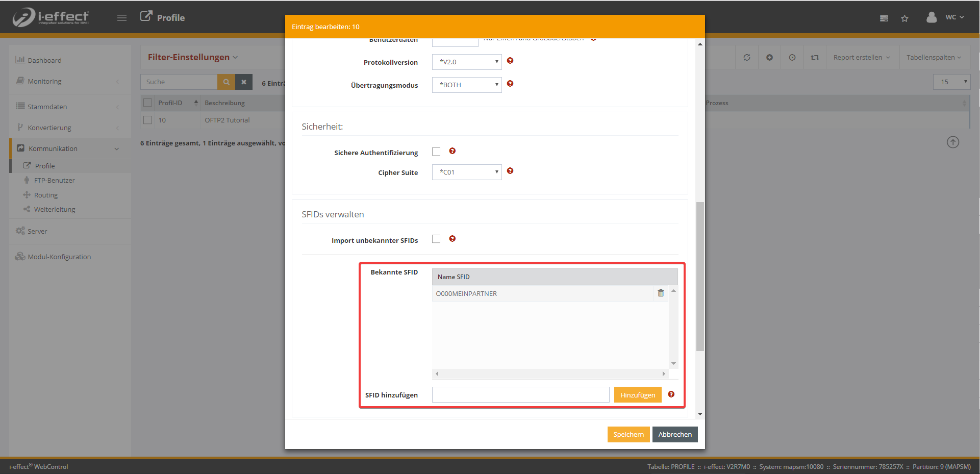
Task: Click the hamburger menu icon in header
Action: 121,18
